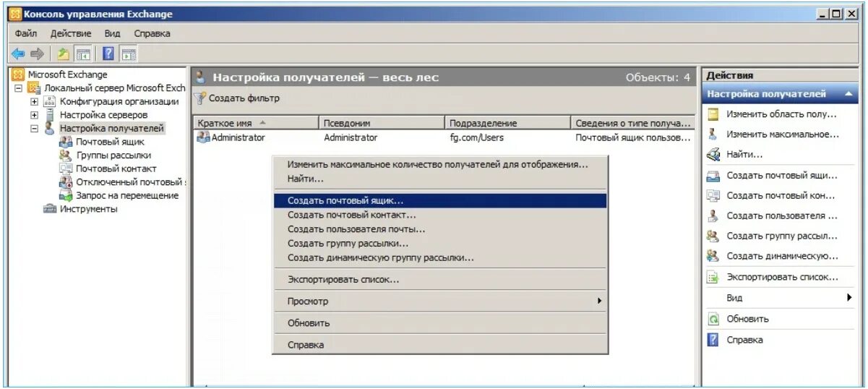Screen dimensions: 868x389
Task: Select Почтовый контакт in the tree
Action: [x=116, y=168]
